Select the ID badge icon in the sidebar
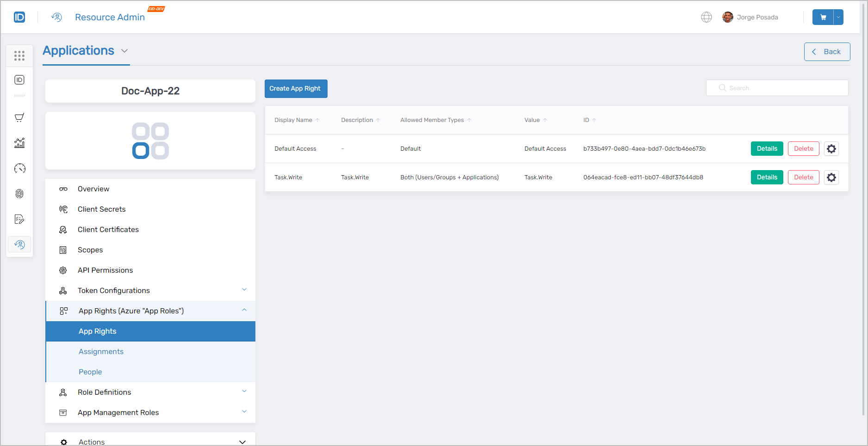Image resolution: width=868 pixels, height=446 pixels. (x=19, y=79)
